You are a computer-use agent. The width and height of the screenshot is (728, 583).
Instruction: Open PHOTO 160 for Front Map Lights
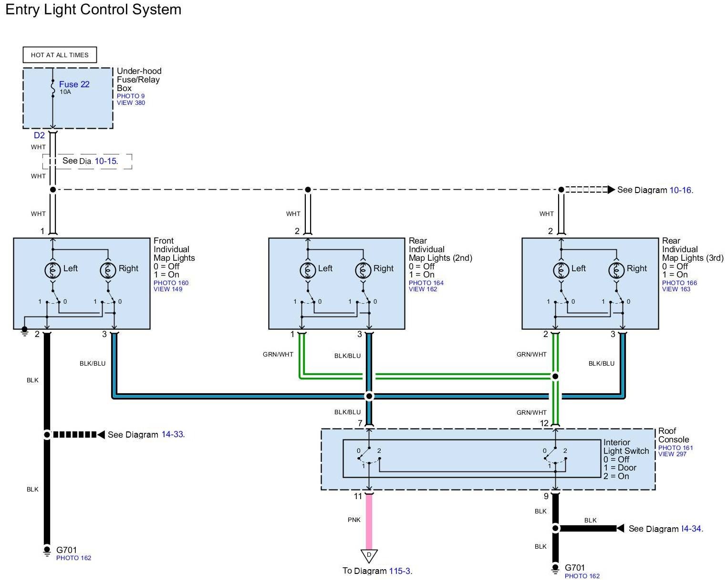click(x=171, y=283)
